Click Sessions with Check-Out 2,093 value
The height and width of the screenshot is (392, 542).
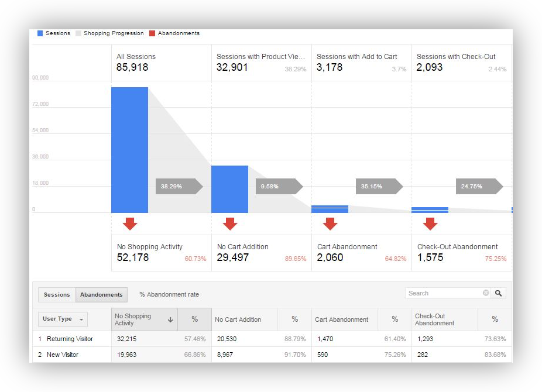pos(429,67)
